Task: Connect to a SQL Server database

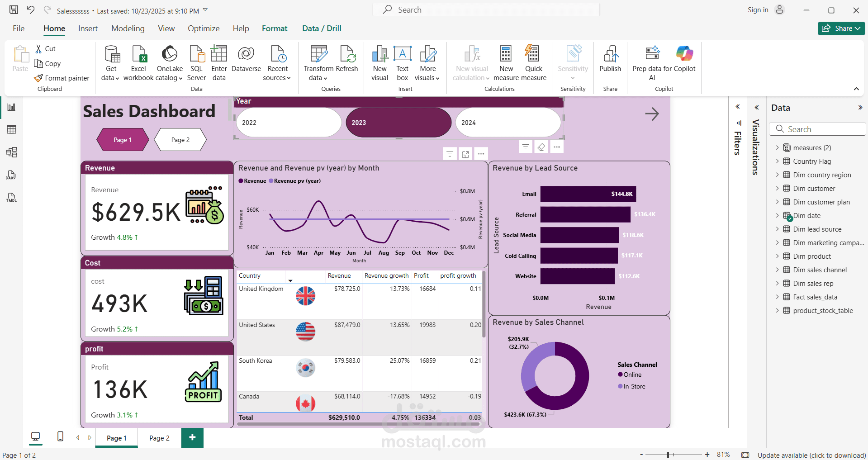Action: (x=196, y=63)
